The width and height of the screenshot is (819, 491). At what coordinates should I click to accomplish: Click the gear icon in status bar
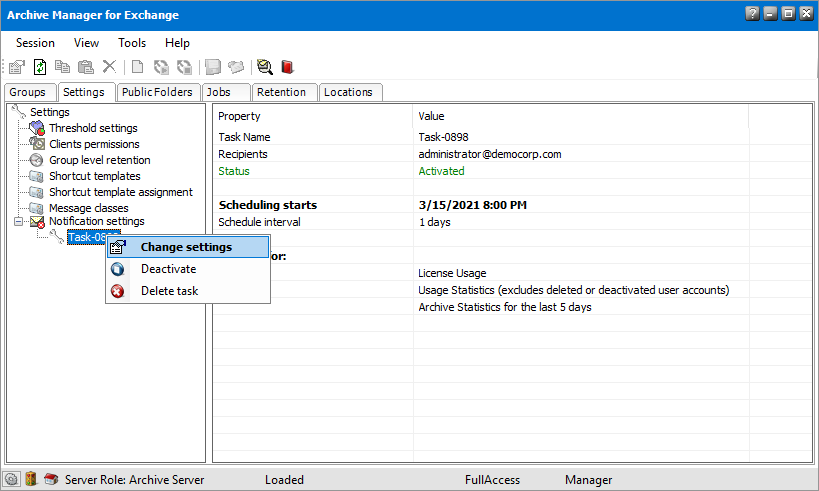(11, 479)
